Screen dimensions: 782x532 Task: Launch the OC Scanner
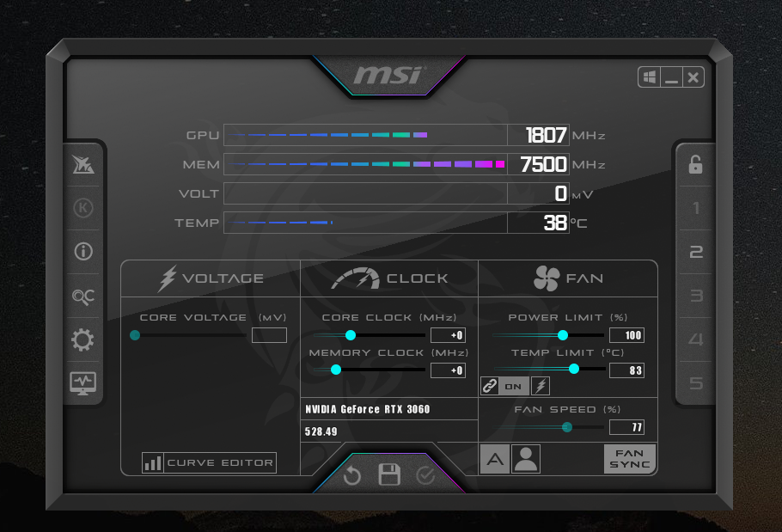(x=83, y=297)
